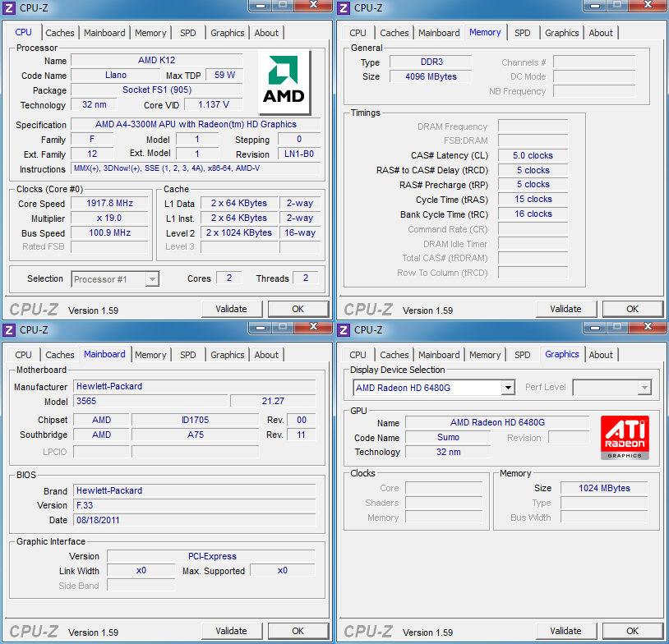Open Graphics tab in the Memory window
The height and width of the screenshot is (644, 669).
(x=562, y=33)
